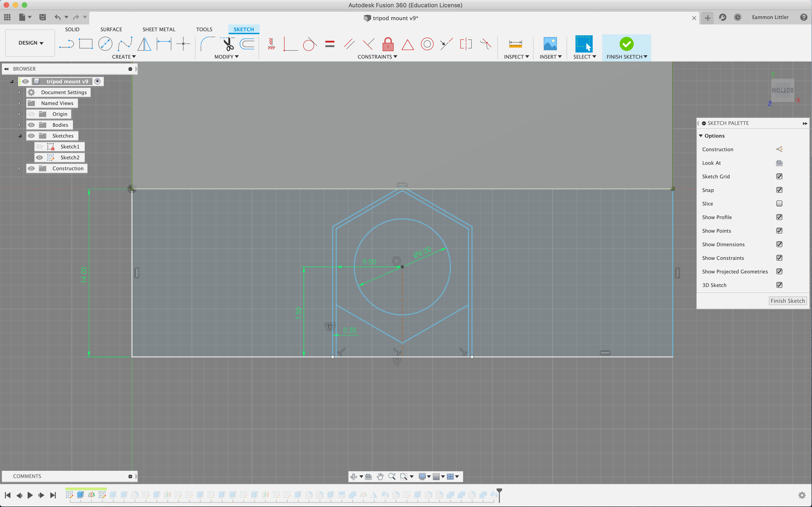Apply the Concentric constraint
Viewport: 812px width, 507px height.
[426, 44]
